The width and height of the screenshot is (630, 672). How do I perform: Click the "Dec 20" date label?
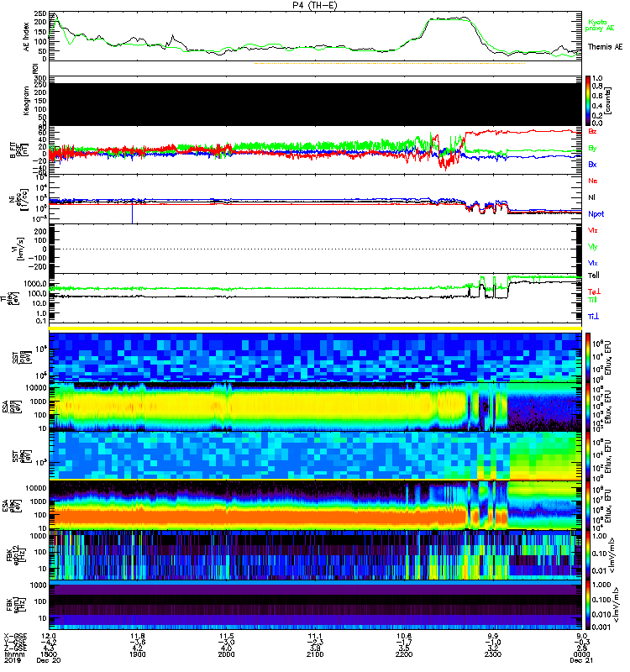(49, 660)
